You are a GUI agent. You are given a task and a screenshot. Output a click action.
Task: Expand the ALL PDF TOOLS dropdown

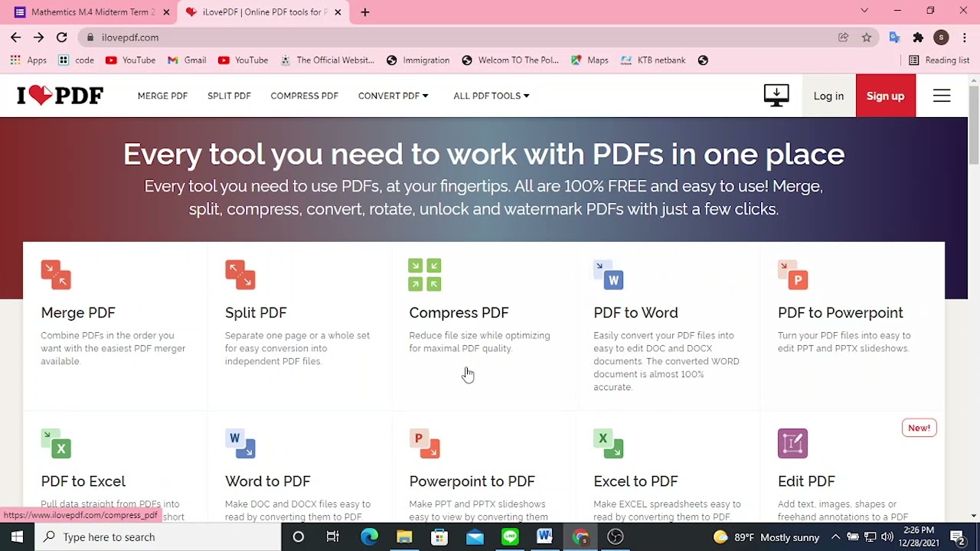[491, 96]
